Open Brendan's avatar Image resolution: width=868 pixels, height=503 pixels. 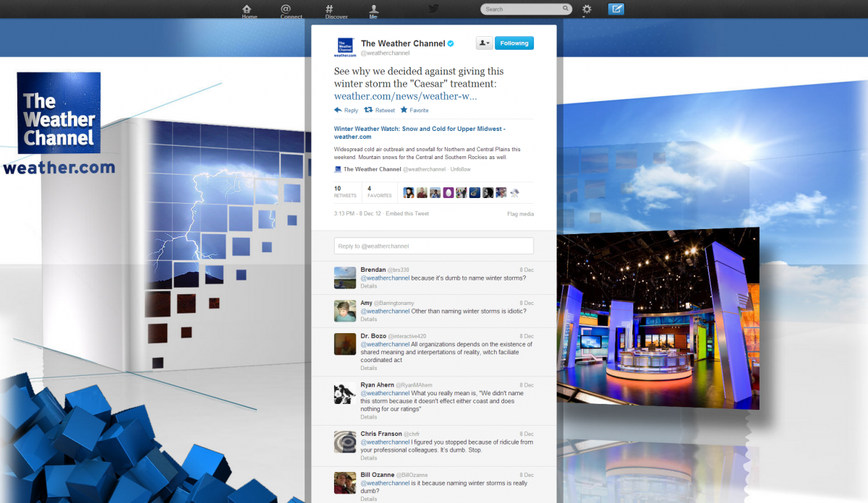coord(345,278)
